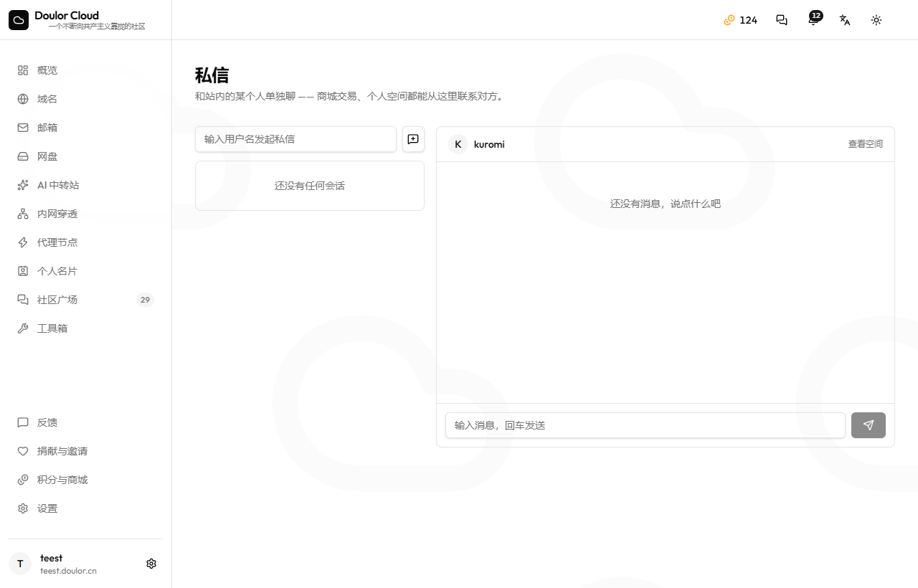Viewport: 918px width, 588px height.
Task: Click the envelope icon for 邮箱
Action: 23,128
